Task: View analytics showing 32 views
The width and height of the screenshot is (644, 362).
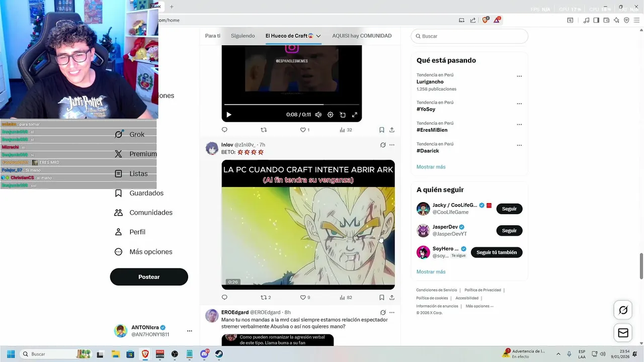Action: click(x=346, y=130)
